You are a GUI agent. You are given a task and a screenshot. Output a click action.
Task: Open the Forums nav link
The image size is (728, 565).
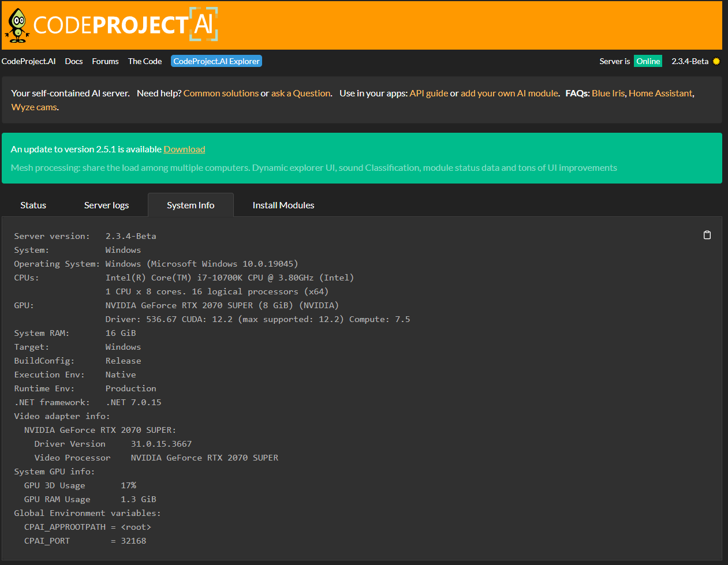[105, 61]
